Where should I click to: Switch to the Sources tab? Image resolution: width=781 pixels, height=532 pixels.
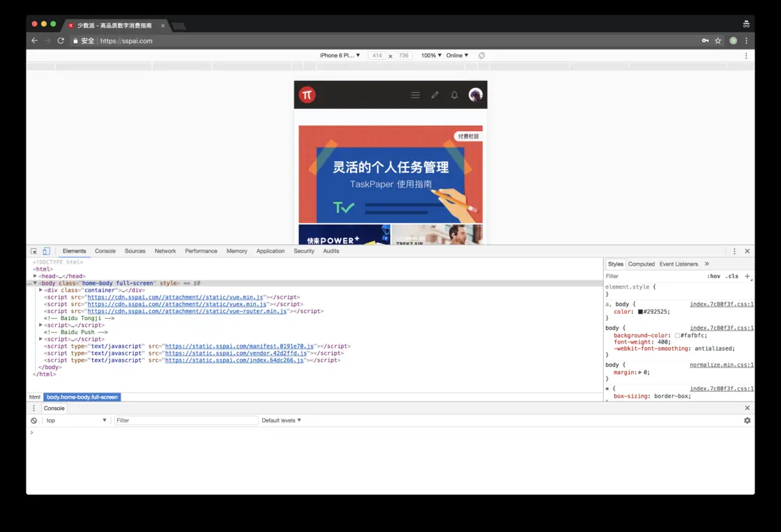point(135,251)
